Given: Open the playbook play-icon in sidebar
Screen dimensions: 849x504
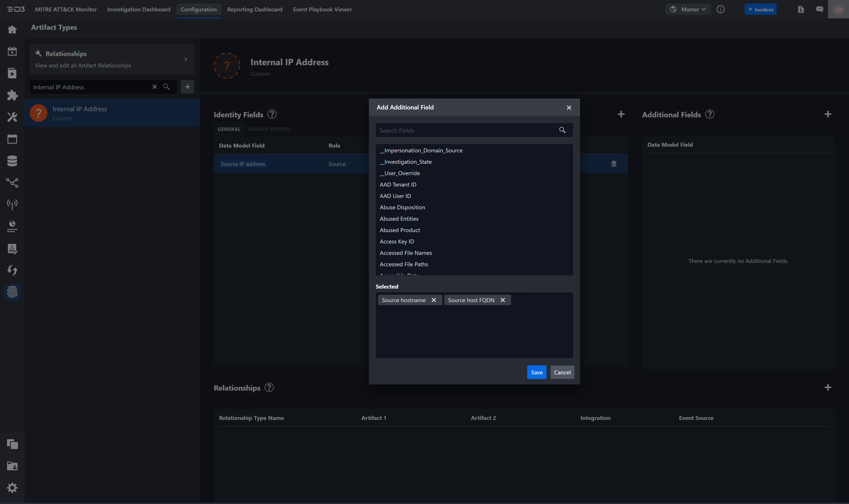Looking at the screenshot, I should (x=12, y=73).
